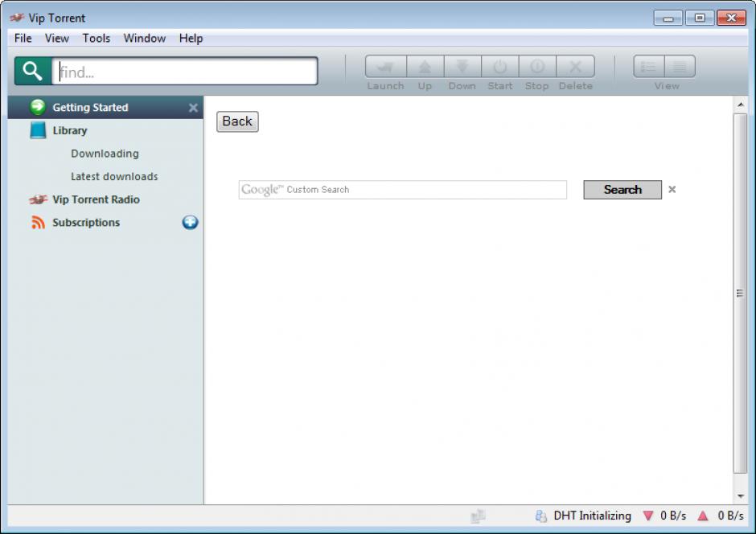Switch to compact list view icon
Viewport: 756px width, 534px height.
click(680, 67)
